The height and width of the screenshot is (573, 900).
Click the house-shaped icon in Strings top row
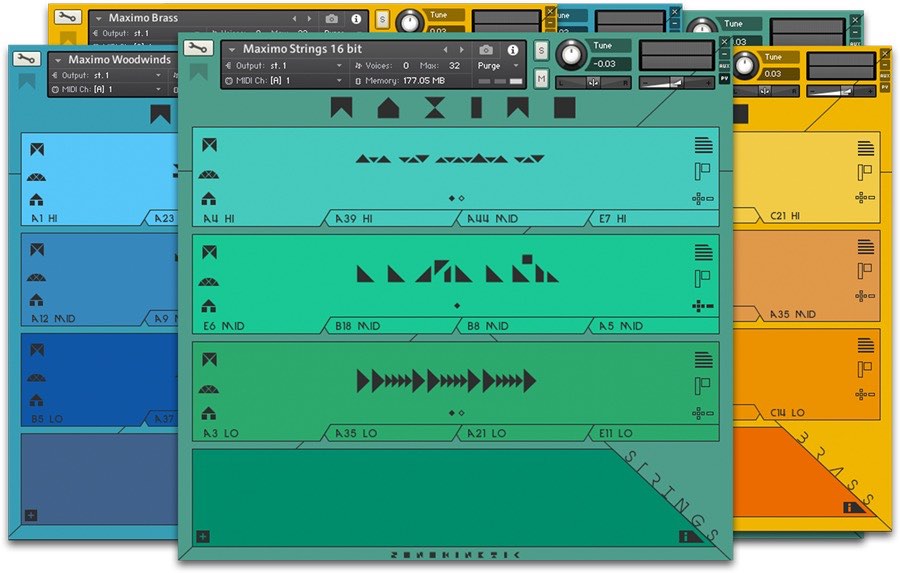coord(388,109)
